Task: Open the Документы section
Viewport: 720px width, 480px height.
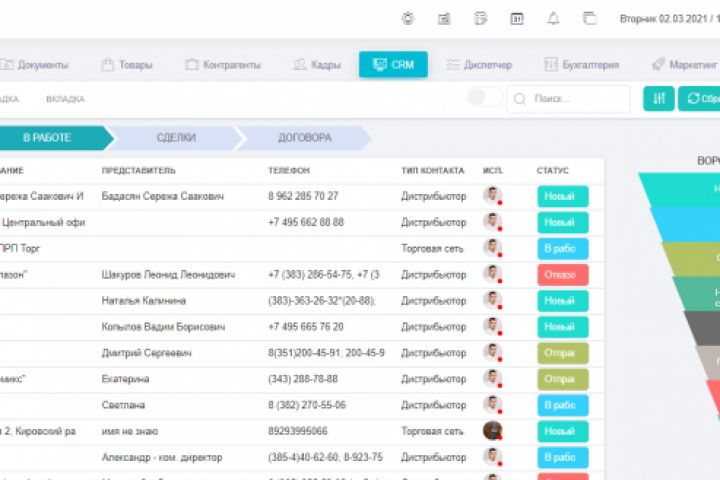Action: (x=34, y=65)
